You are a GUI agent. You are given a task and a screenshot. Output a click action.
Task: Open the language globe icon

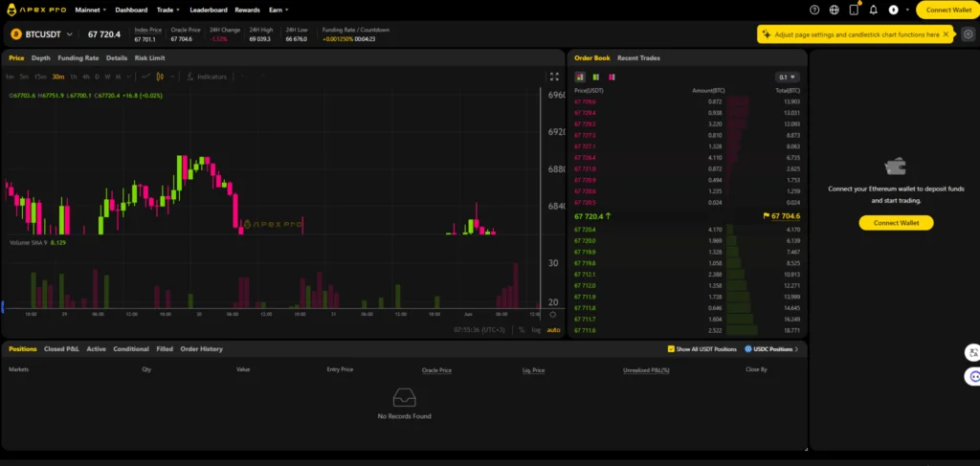[x=835, y=10]
